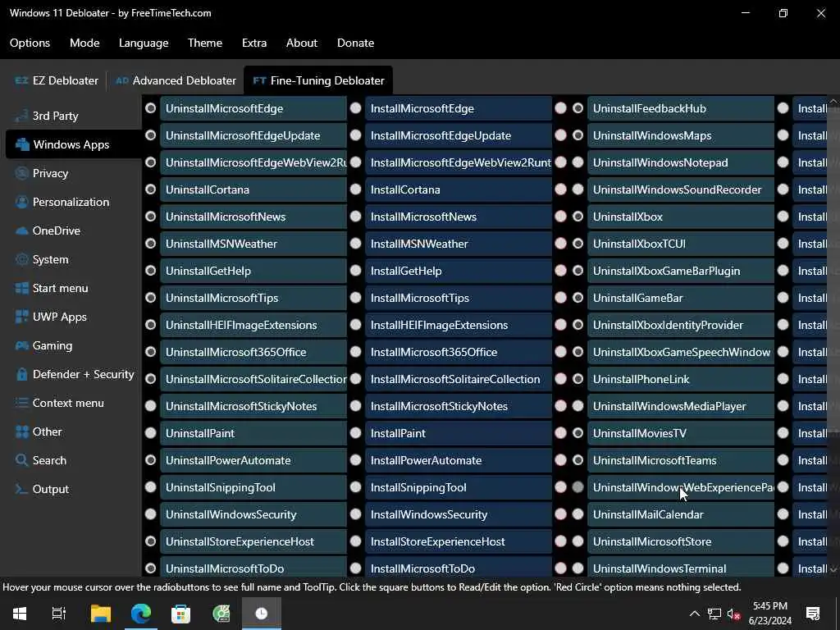Click UninstallMicrosoftEdgeUpdate button

(253, 135)
